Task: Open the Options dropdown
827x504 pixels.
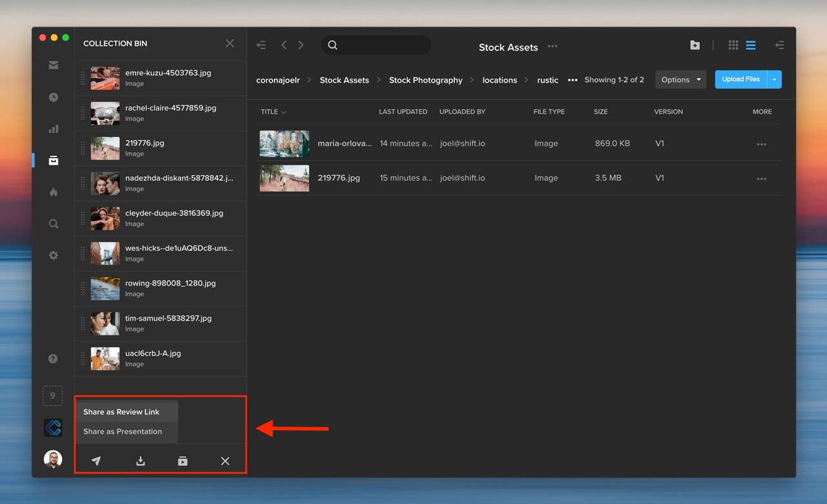Action: (x=680, y=79)
